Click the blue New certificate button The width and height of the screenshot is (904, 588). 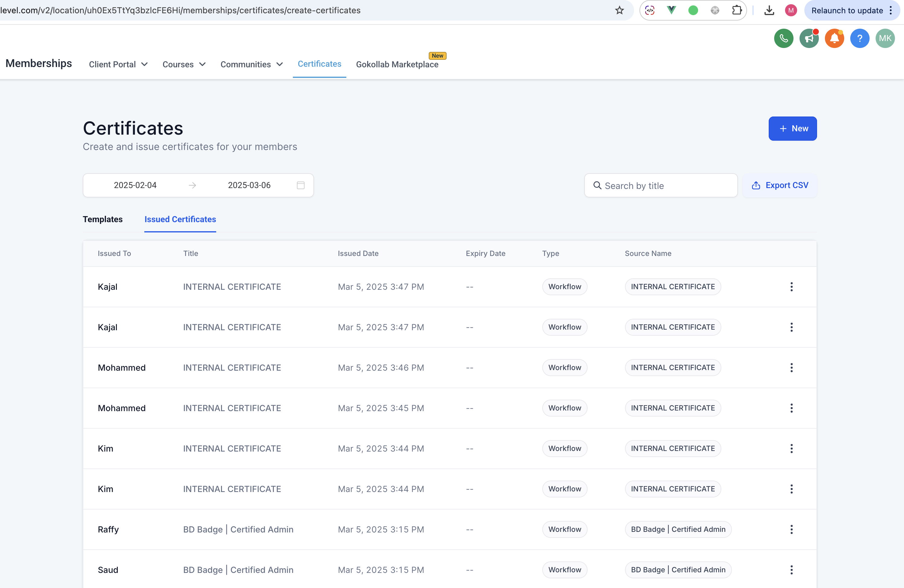pos(792,128)
